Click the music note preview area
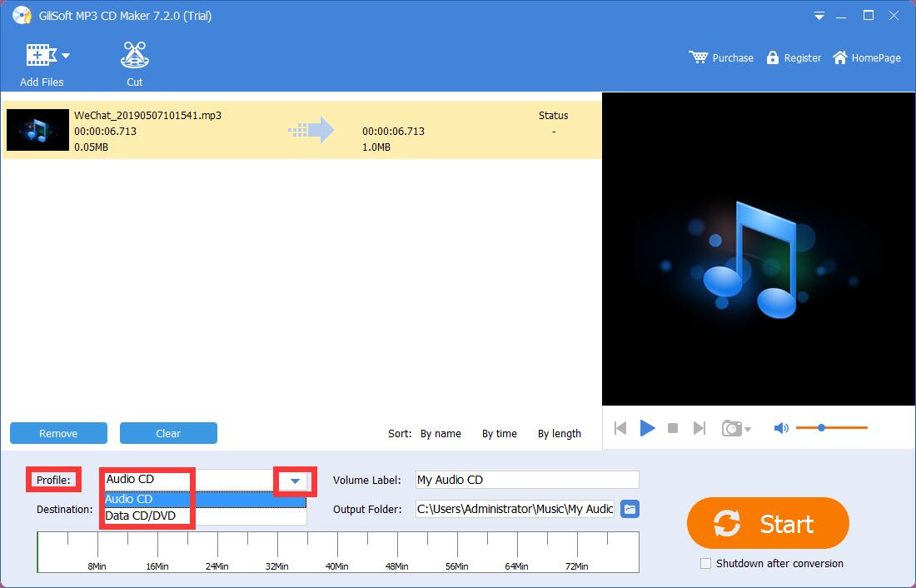This screenshot has height=588, width=916. point(759,249)
